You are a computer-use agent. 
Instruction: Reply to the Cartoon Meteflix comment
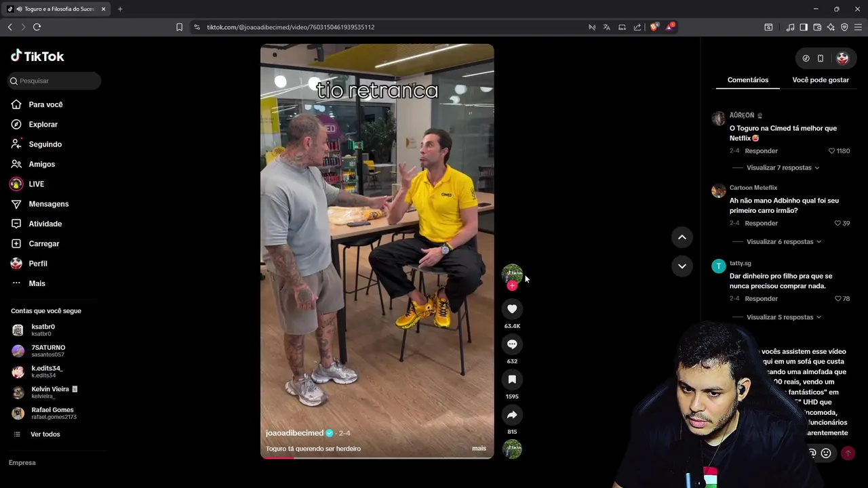pos(761,223)
